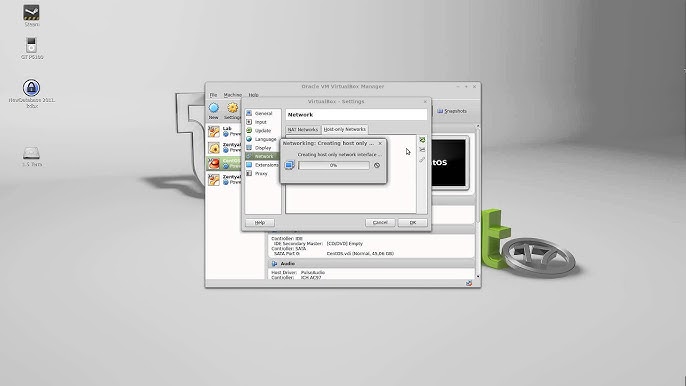Click 'Creating host only network interface' text
Screen dimensions: 686x386
click(340, 154)
